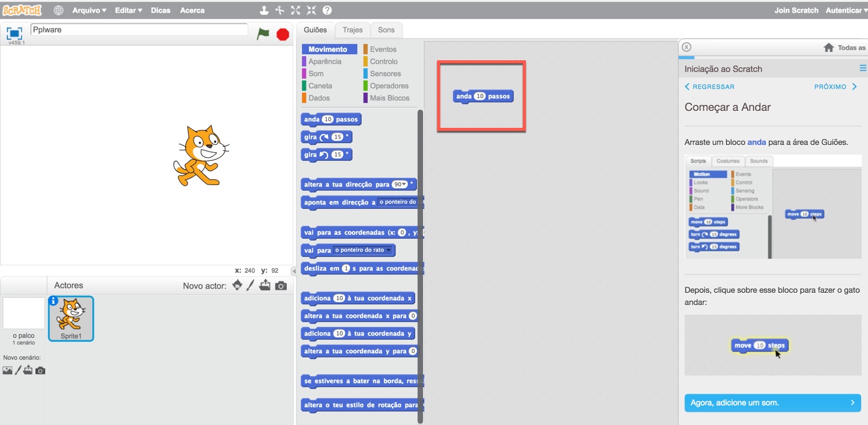The height and width of the screenshot is (425, 868).
Task: Open the tutorial panel hamburger menu
Action: (x=863, y=69)
